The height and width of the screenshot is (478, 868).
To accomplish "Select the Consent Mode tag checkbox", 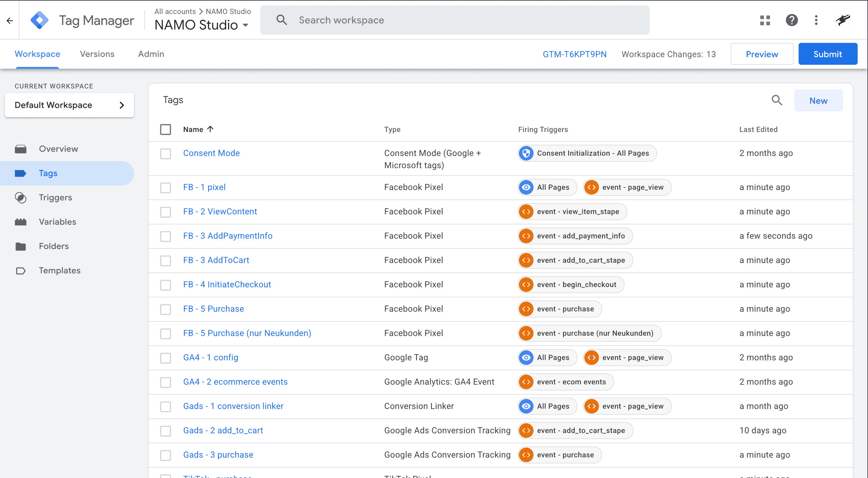I will coord(166,154).
